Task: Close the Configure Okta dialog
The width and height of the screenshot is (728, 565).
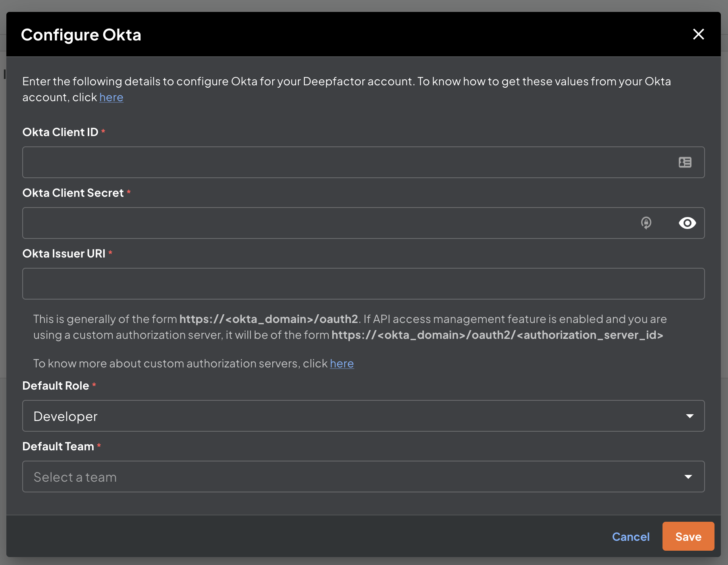Action: coord(698,34)
